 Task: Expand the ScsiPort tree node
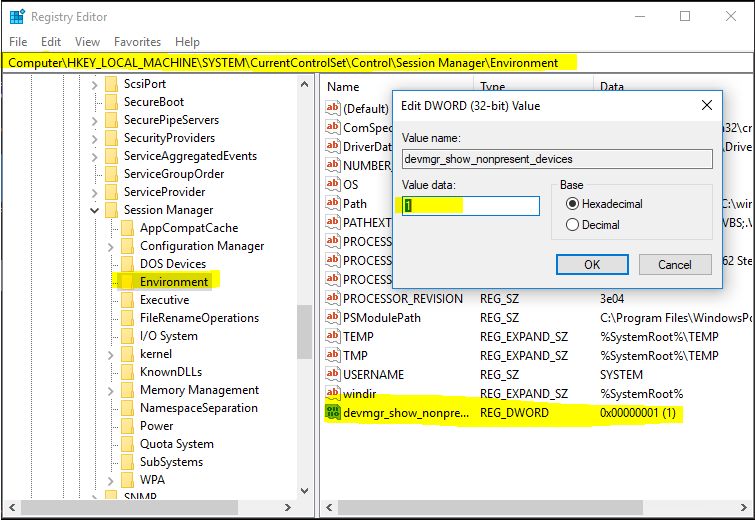pos(95,85)
